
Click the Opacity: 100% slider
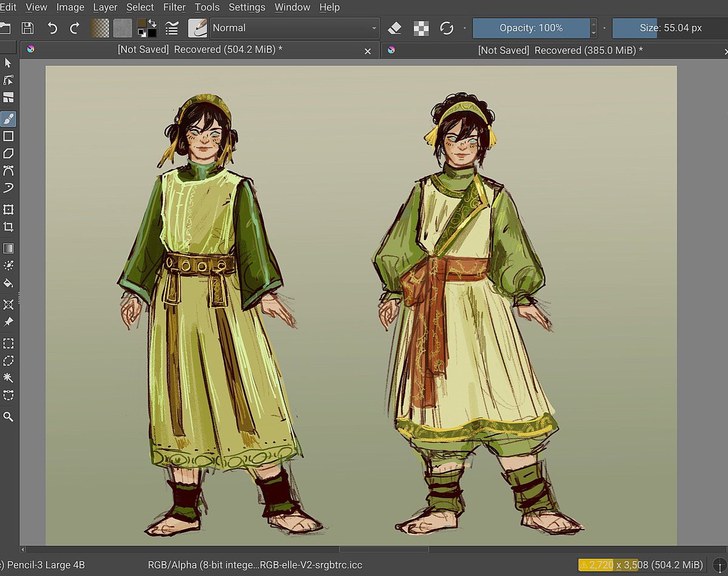click(x=531, y=28)
